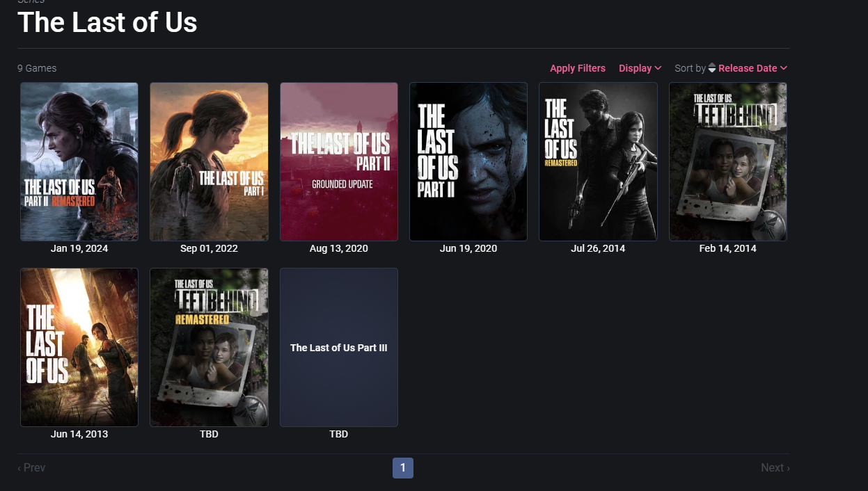The width and height of the screenshot is (868, 491).
Task: Click the TBD date under Left Behind Remastered
Action: coord(209,434)
